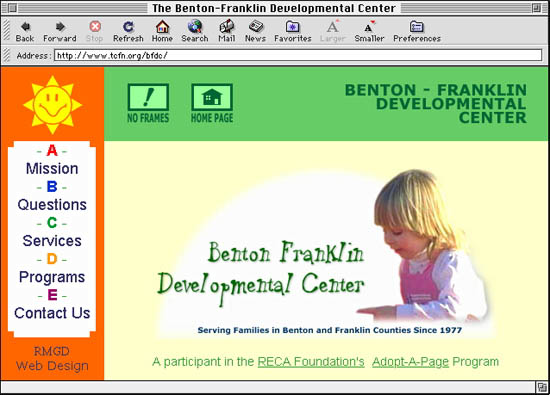Click the orange letter D in sidebar
The width and height of the screenshot is (550, 395).
(52, 259)
